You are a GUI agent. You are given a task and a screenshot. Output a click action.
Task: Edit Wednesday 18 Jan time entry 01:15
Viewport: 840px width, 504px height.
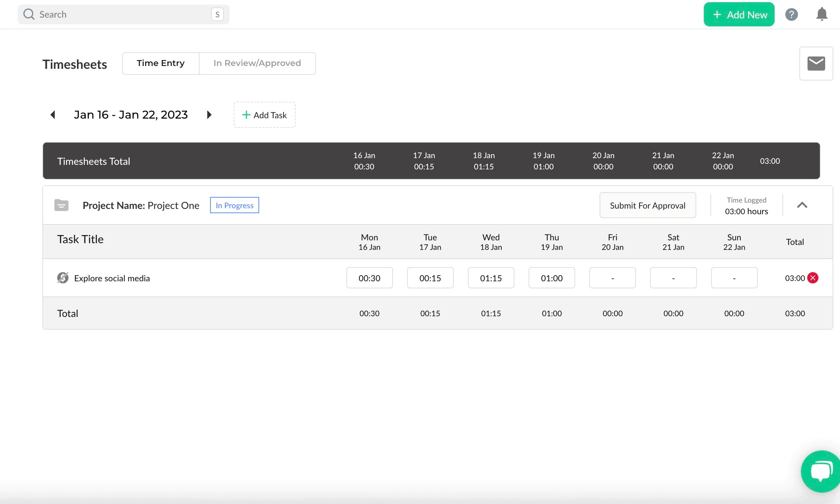tap(491, 278)
